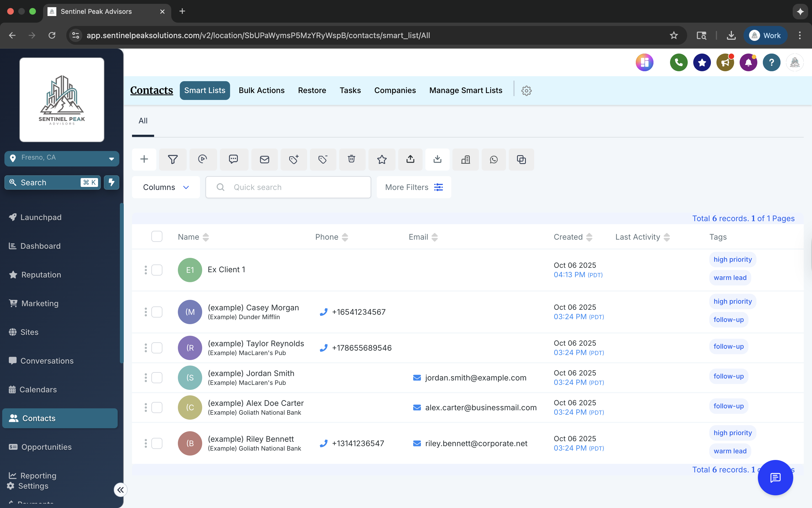Image resolution: width=812 pixels, height=508 pixels.
Task: Open the notifications bell icon
Action: pos(748,62)
